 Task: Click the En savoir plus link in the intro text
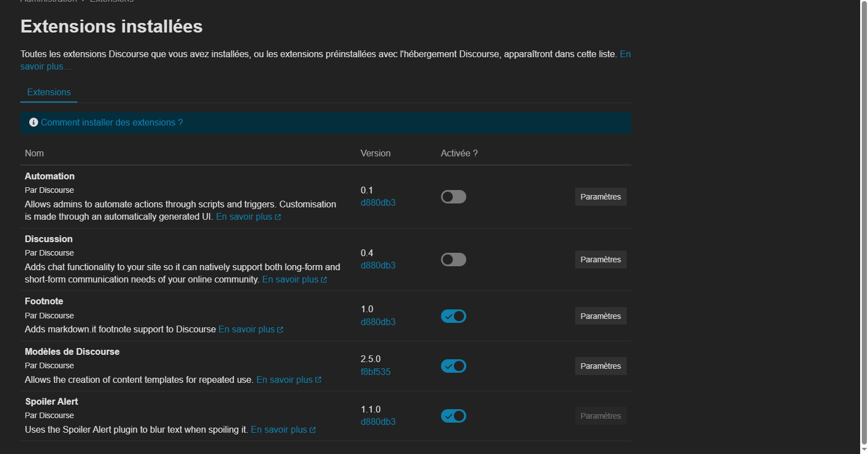coord(625,54)
